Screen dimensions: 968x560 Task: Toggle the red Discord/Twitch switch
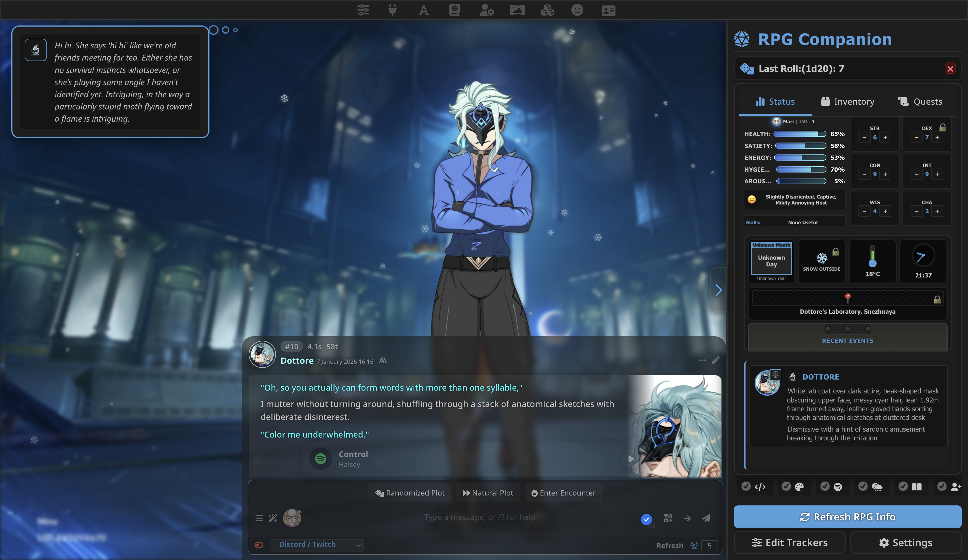(259, 545)
